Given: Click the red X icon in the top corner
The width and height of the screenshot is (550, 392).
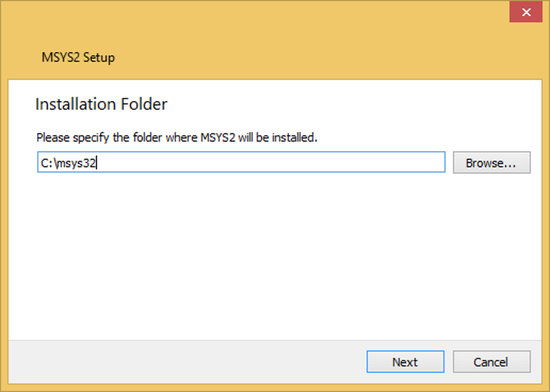Looking at the screenshot, I should click(525, 13).
